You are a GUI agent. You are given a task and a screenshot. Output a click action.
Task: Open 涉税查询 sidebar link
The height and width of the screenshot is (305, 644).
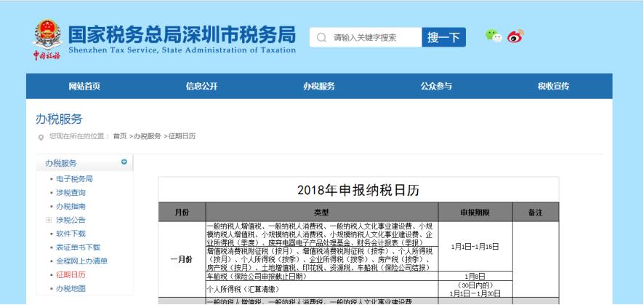click(71, 193)
